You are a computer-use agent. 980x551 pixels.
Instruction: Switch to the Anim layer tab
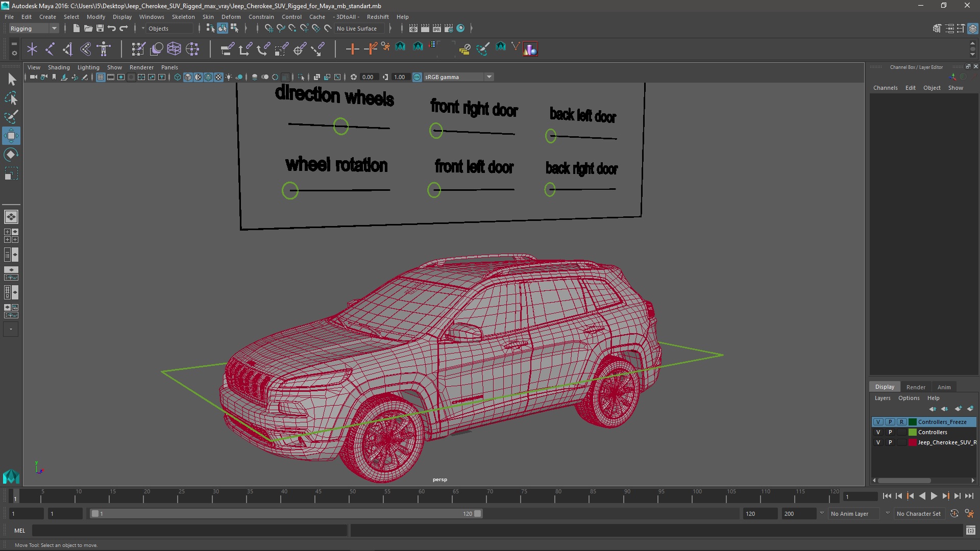coord(944,387)
